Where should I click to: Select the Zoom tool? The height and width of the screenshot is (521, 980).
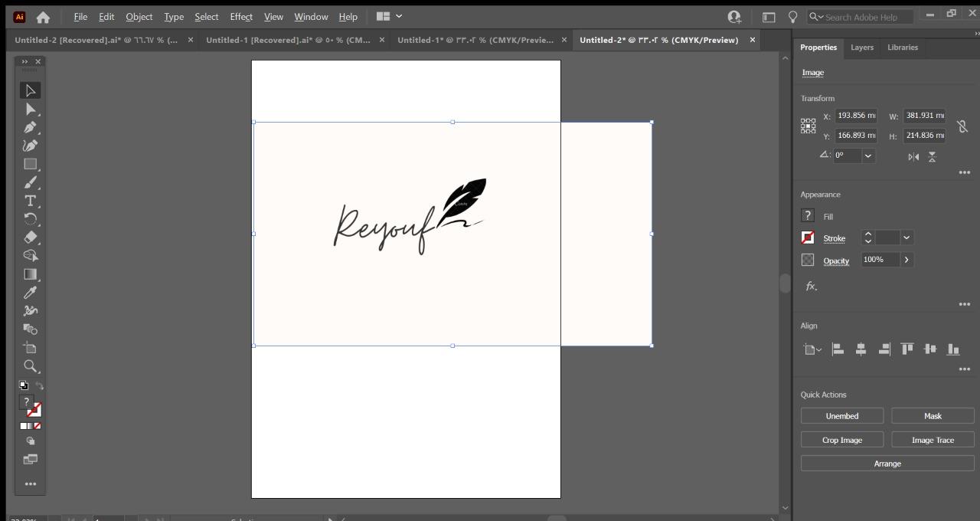click(x=31, y=366)
